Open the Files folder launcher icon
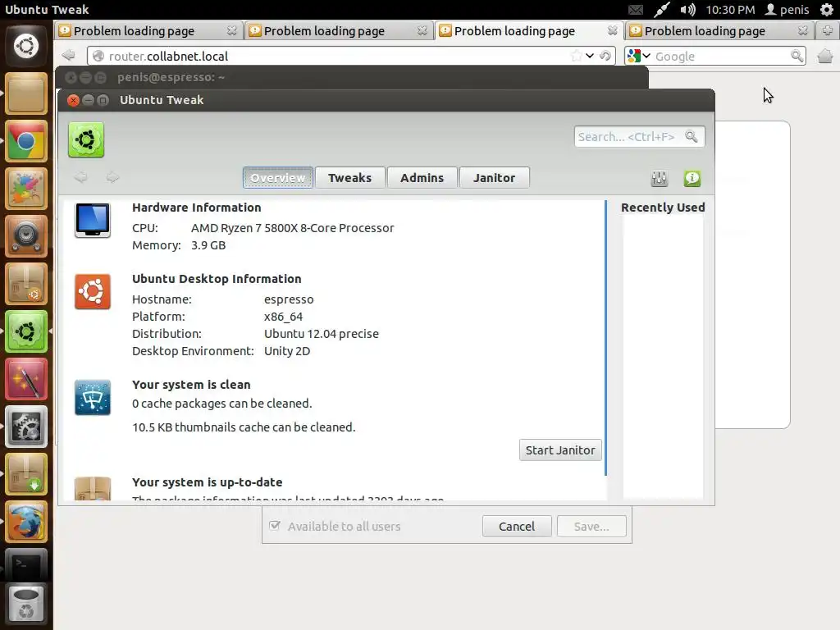Viewport: 840px width, 630px height. tap(25, 94)
